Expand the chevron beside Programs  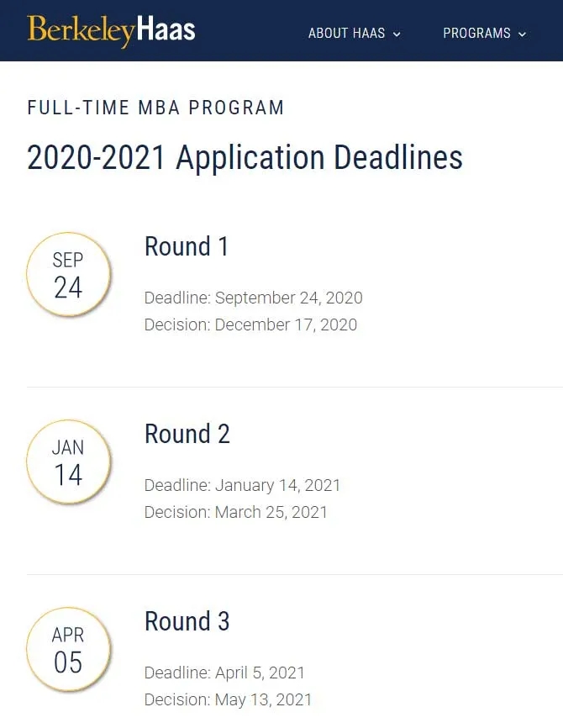[x=522, y=34]
